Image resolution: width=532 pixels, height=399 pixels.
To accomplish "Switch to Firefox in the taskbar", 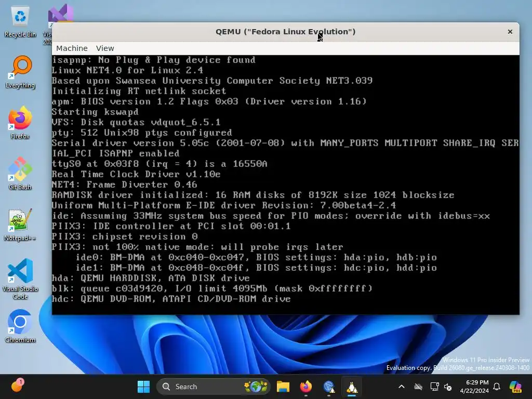I will coord(305,387).
